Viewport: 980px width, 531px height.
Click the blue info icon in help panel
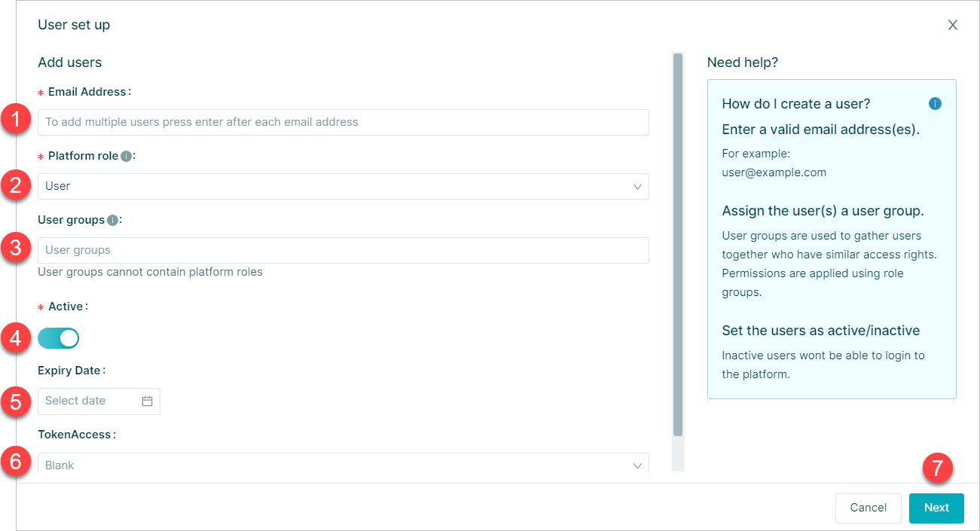(935, 104)
